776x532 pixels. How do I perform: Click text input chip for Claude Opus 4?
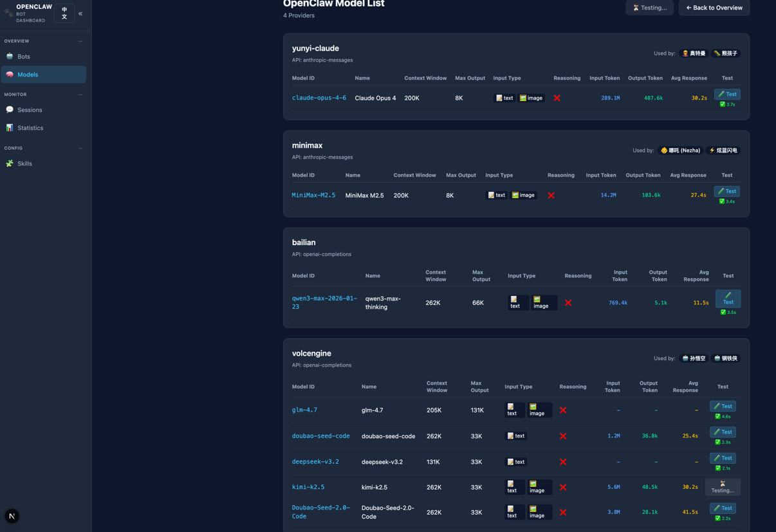pyautogui.click(x=504, y=98)
